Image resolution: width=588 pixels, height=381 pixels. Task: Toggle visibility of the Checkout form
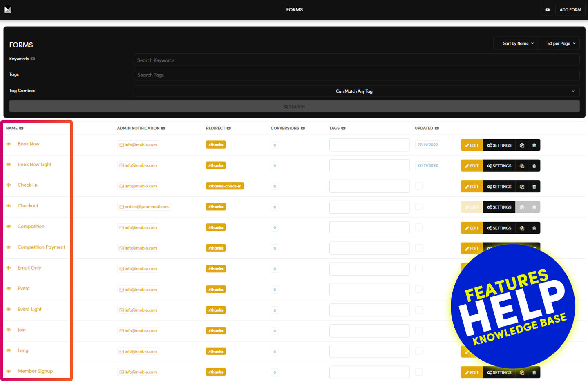[x=9, y=206]
